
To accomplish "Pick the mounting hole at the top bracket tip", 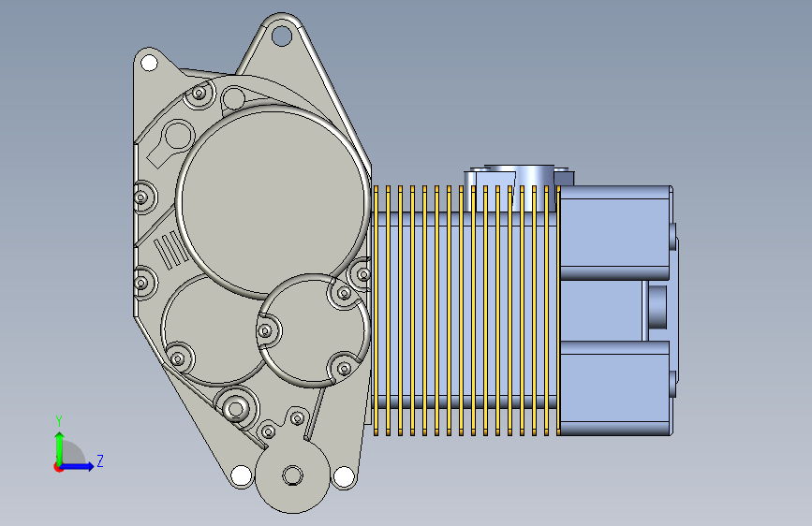I will 281,37.
